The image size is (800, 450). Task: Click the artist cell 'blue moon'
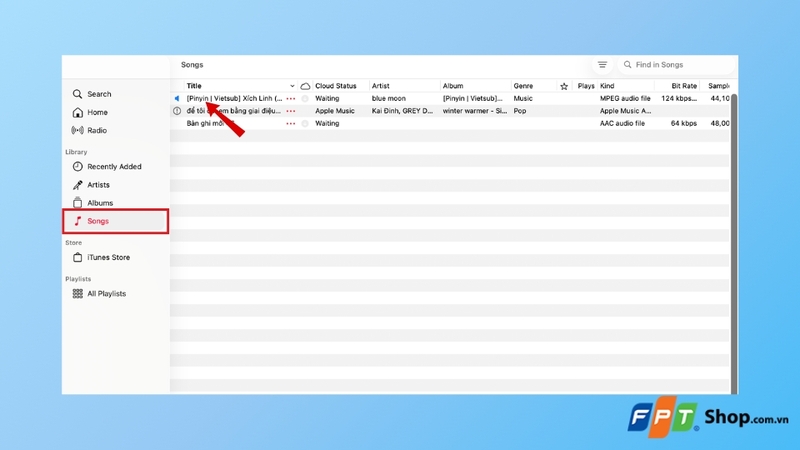(x=389, y=98)
